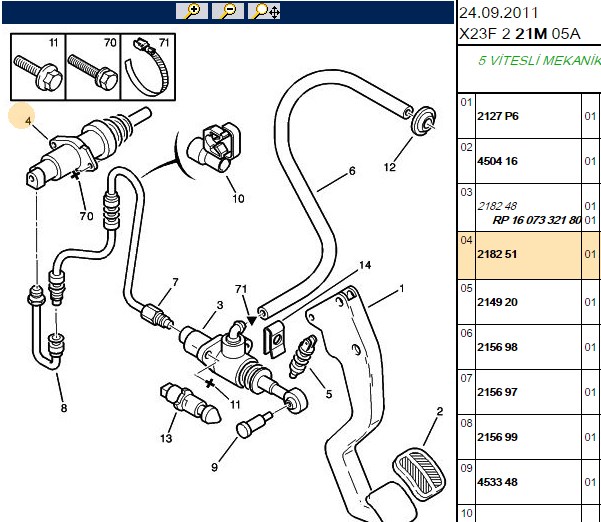Select the highlighted callout number 4
Image resolution: width=601 pixels, height=522 pixels.
[x=27, y=121]
